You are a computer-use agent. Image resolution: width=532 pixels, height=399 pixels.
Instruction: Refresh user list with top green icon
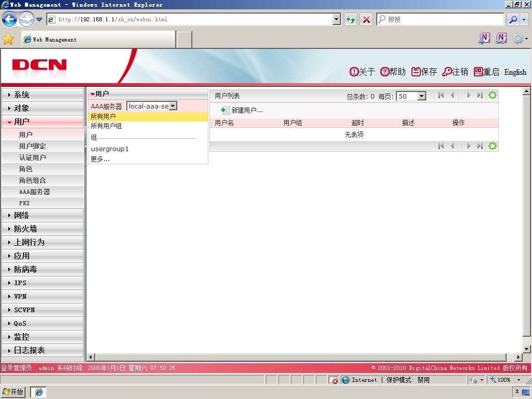click(x=493, y=96)
